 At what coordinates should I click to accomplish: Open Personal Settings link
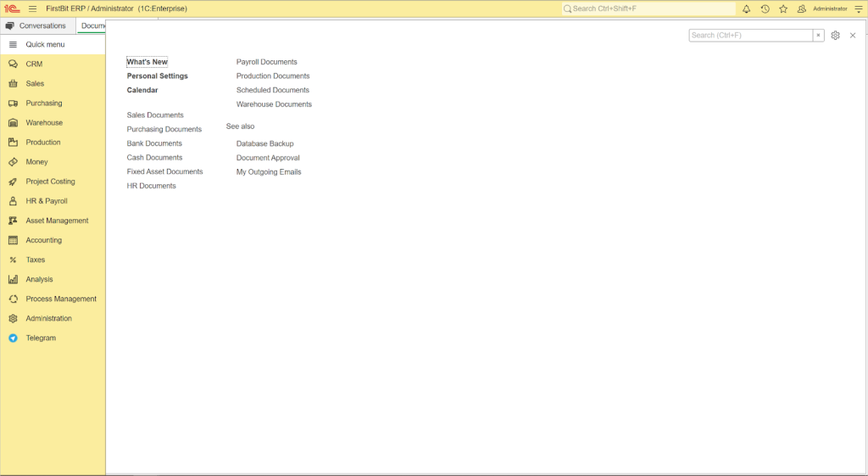click(x=157, y=76)
